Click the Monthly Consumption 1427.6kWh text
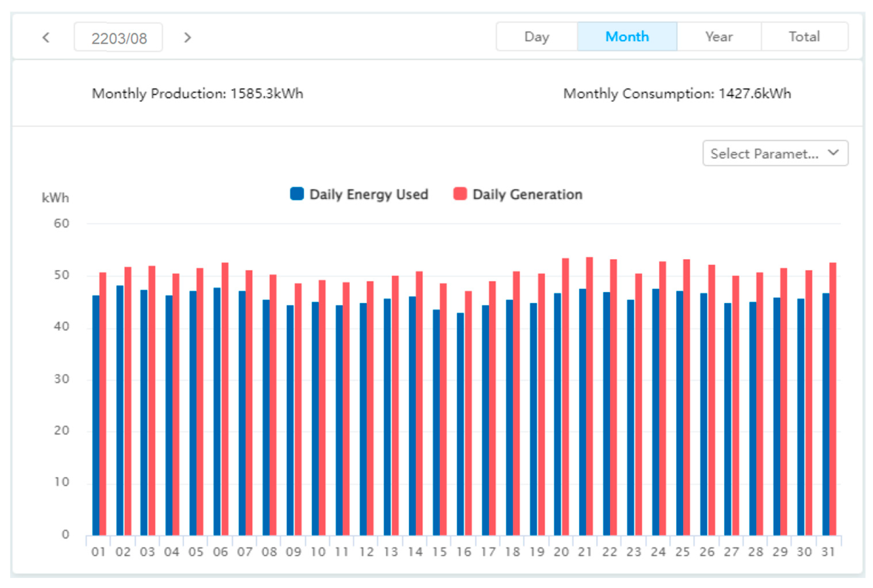Viewport: 873px width, 588px height. (677, 93)
